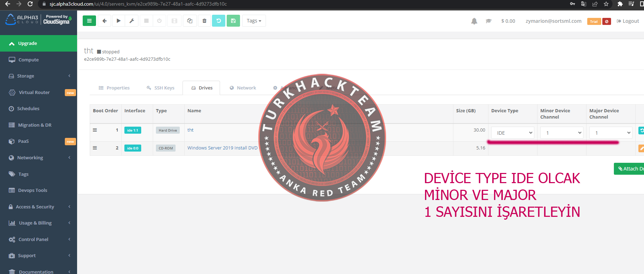Expand Access & Security section
The height and width of the screenshot is (274, 644).
point(39,207)
